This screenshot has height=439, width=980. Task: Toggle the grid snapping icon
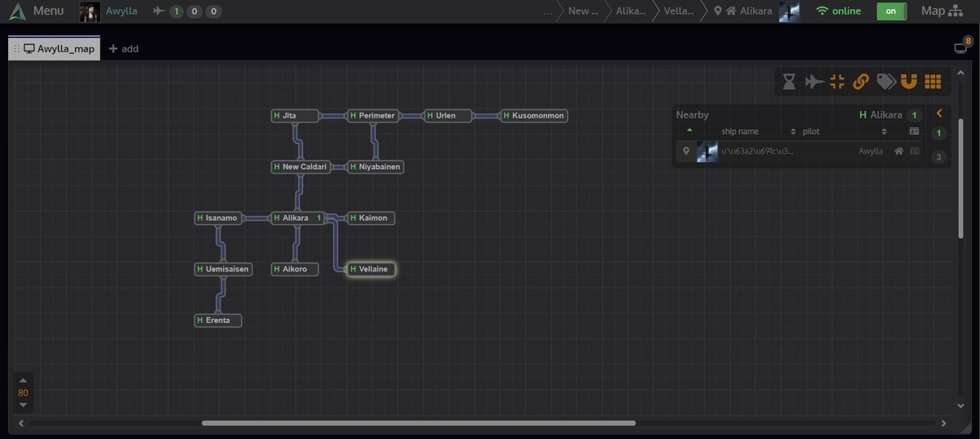pyautogui.click(x=933, y=81)
